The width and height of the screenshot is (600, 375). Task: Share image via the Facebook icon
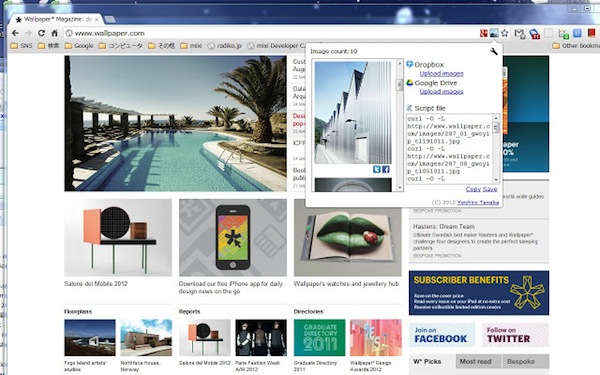click(385, 169)
